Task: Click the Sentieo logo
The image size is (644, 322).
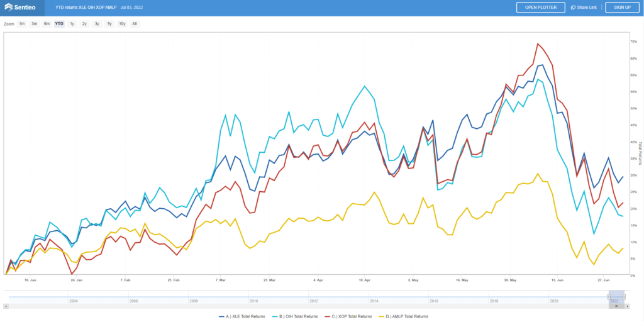Action: point(19,8)
